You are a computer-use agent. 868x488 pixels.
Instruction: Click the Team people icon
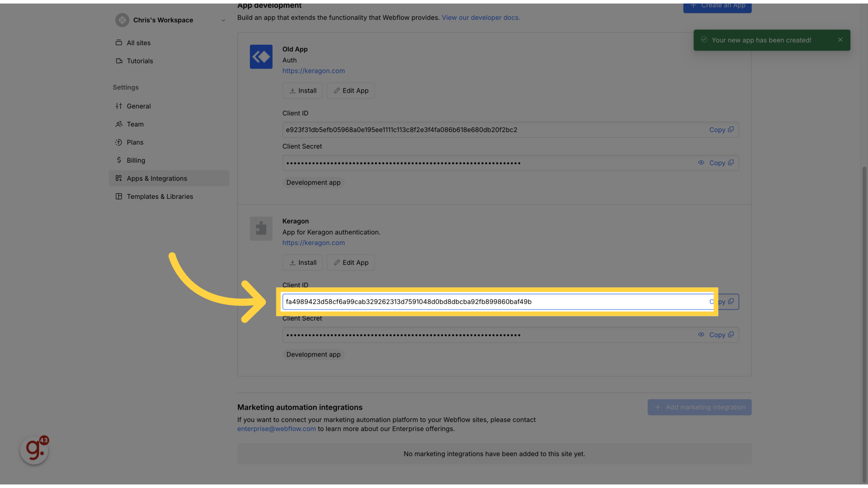[x=119, y=124]
